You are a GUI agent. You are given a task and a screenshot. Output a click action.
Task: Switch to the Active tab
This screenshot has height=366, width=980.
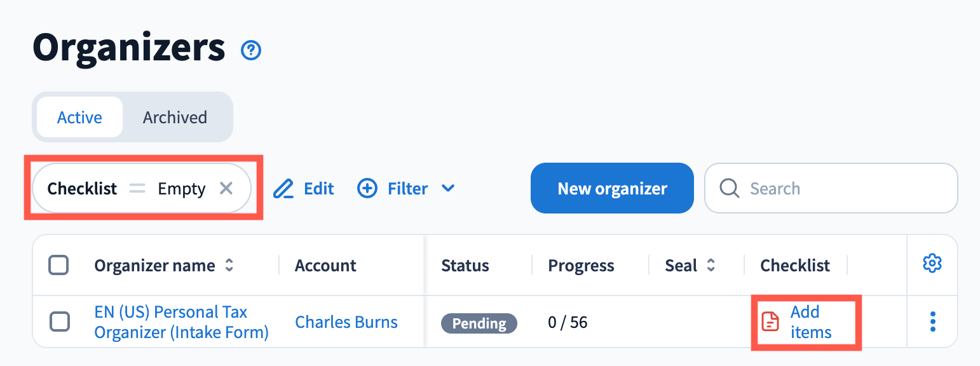[79, 118]
